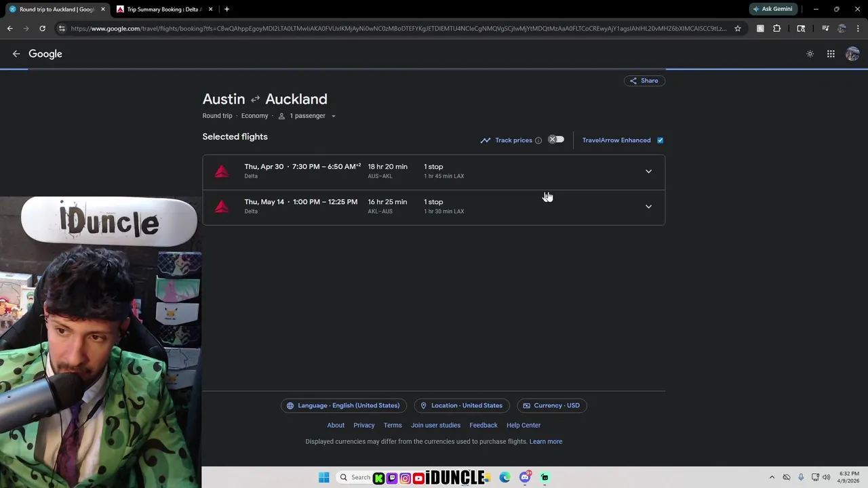Open Language English (United States) selector
Viewport: 868px width, 488px height.
point(344,405)
